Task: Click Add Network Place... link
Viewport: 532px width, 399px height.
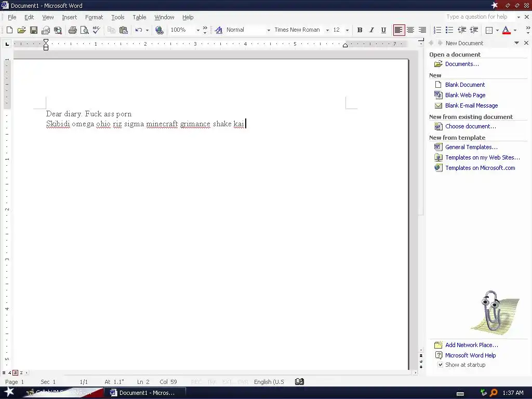Action: tap(472, 345)
